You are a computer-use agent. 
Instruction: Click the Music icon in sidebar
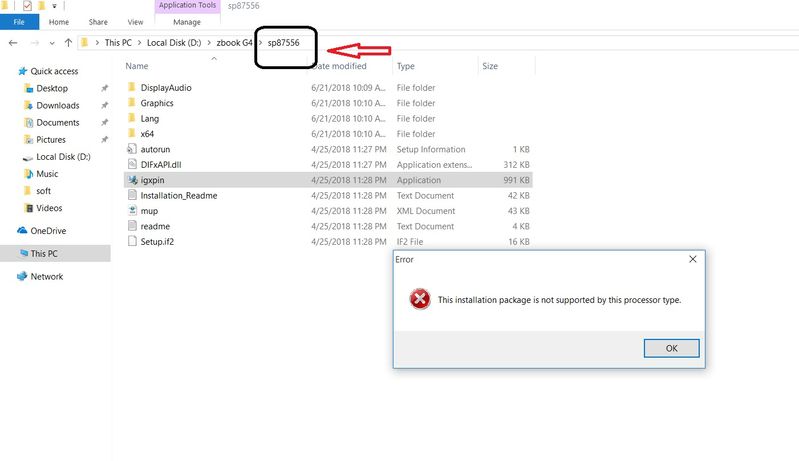29,174
